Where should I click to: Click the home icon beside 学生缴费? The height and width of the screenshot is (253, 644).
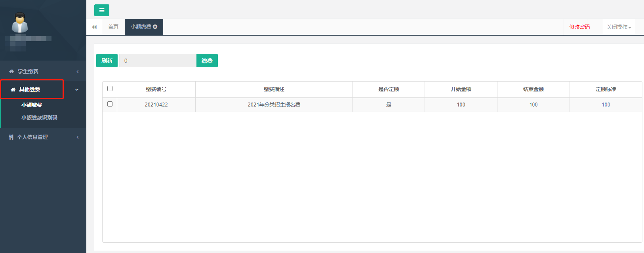[11, 72]
